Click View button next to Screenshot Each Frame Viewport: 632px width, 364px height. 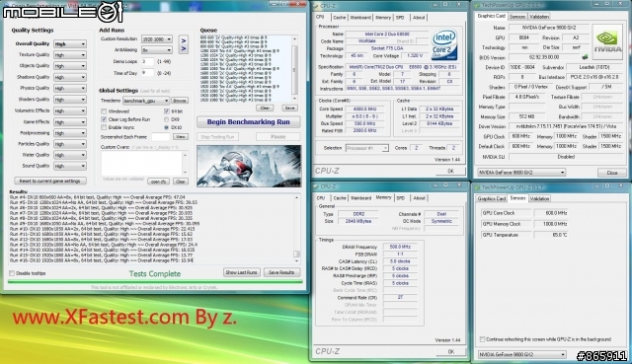pos(180,137)
